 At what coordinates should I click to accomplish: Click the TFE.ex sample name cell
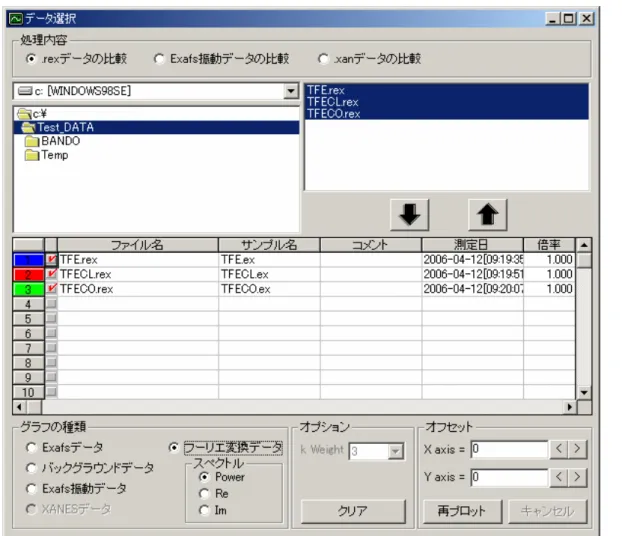point(269,259)
